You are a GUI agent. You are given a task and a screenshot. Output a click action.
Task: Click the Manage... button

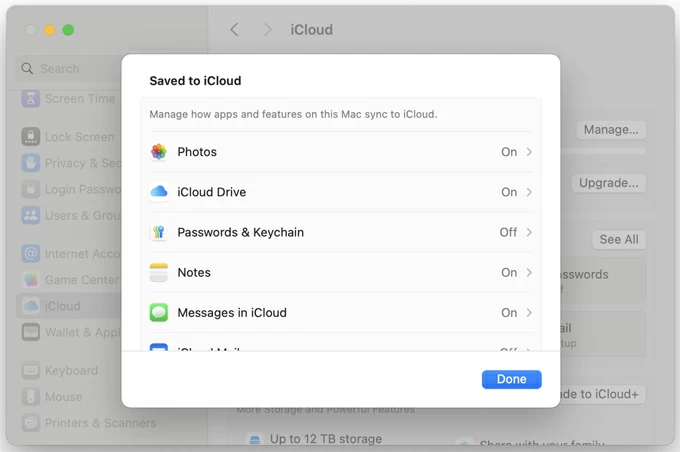click(610, 129)
